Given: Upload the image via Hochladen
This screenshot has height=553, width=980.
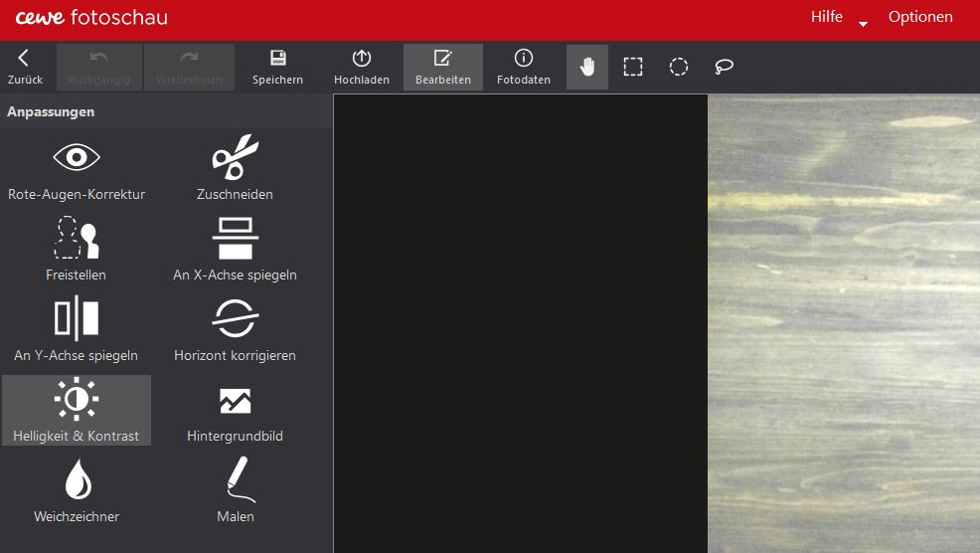Looking at the screenshot, I should click(361, 67).
